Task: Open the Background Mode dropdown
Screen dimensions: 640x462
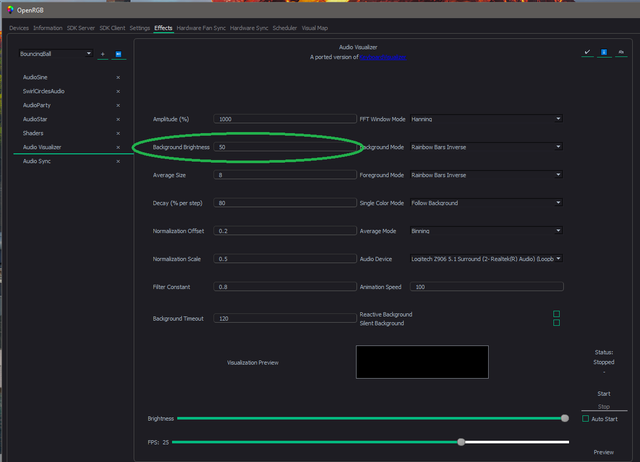Action: (486, 147)
